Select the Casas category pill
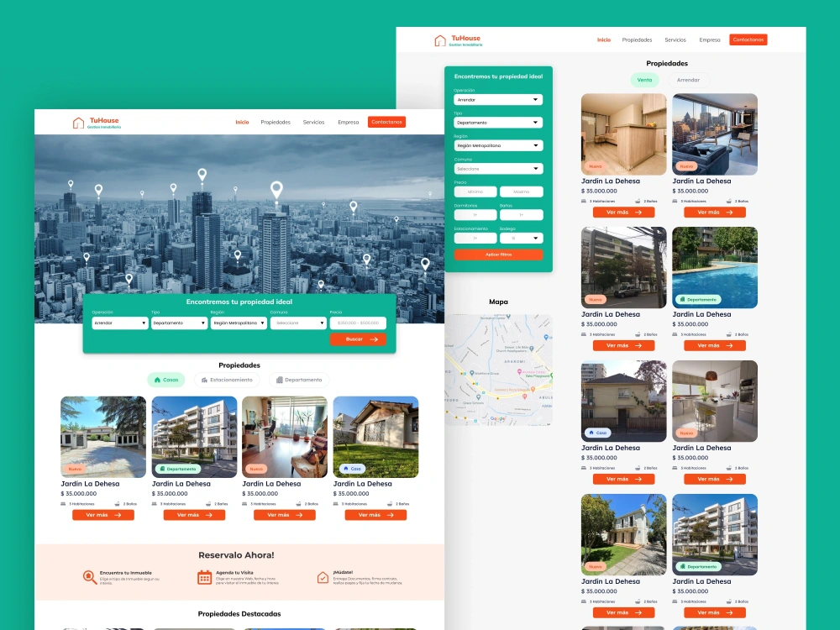 pyautogui.click(x=166, y=380)
